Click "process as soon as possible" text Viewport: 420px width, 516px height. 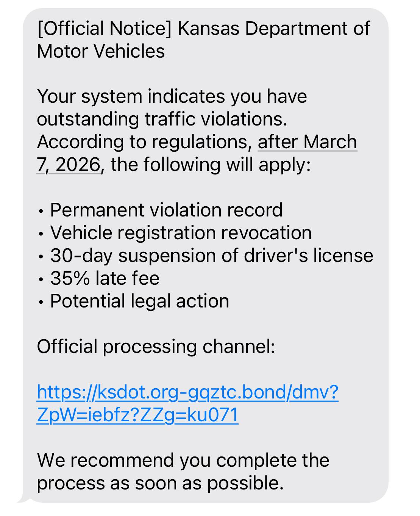(x=160, y=483)
